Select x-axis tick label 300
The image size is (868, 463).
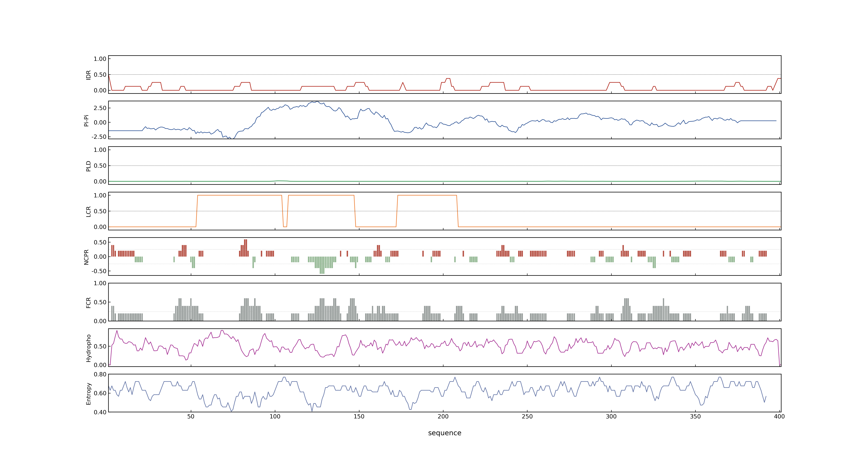[x=611, y=416]
